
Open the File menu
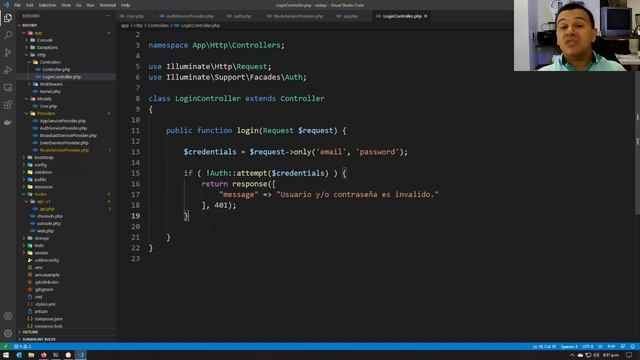click(18, 5)
